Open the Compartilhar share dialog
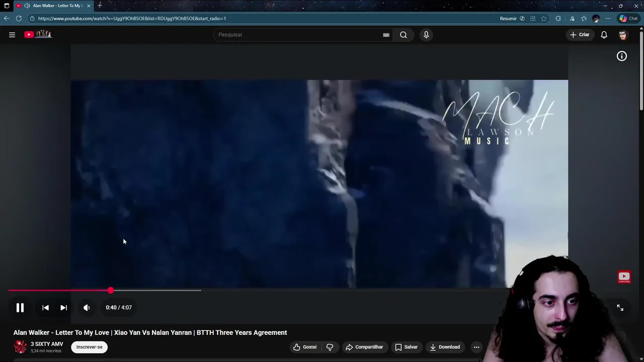The image size is (644, 362). coord(364,347)
